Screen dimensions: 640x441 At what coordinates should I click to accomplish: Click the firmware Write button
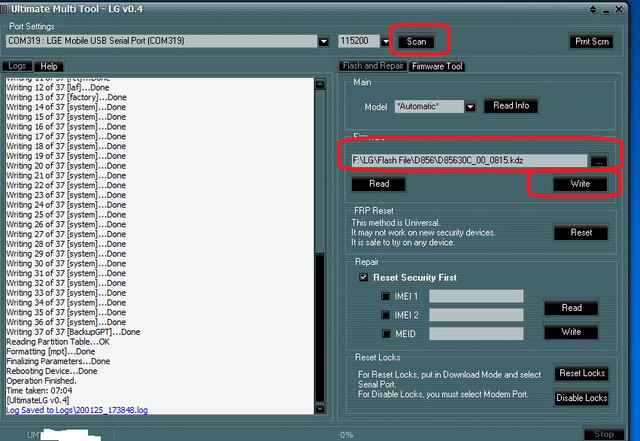580,184
